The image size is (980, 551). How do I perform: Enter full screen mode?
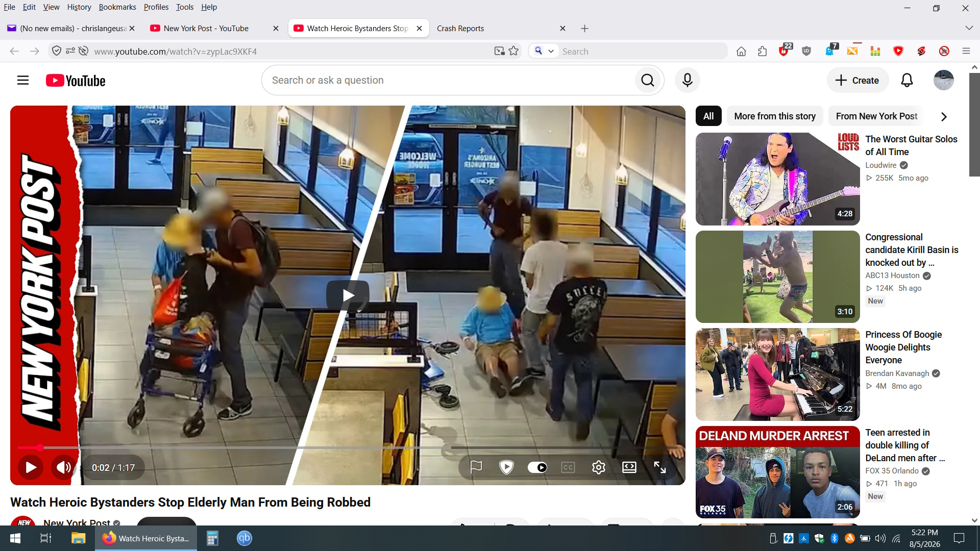(660, 467)
